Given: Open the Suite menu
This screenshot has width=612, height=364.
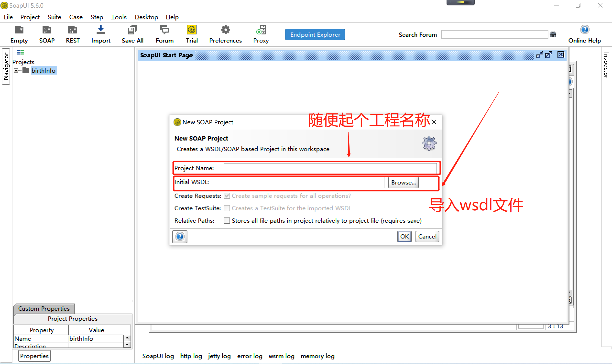Looking at the screenshot, I should pos(54,17).
